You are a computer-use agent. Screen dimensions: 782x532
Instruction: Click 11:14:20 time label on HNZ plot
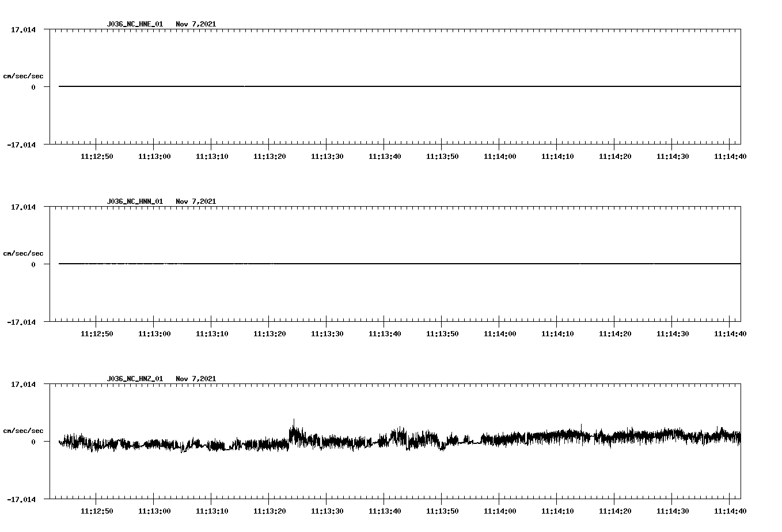pyautogui.click(x=615, y=511)
